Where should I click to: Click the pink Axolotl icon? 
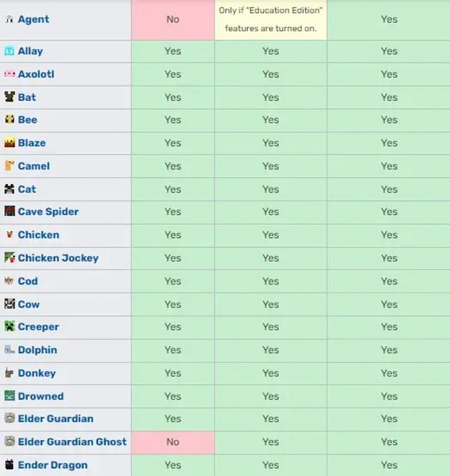click(x=9, y=74)
